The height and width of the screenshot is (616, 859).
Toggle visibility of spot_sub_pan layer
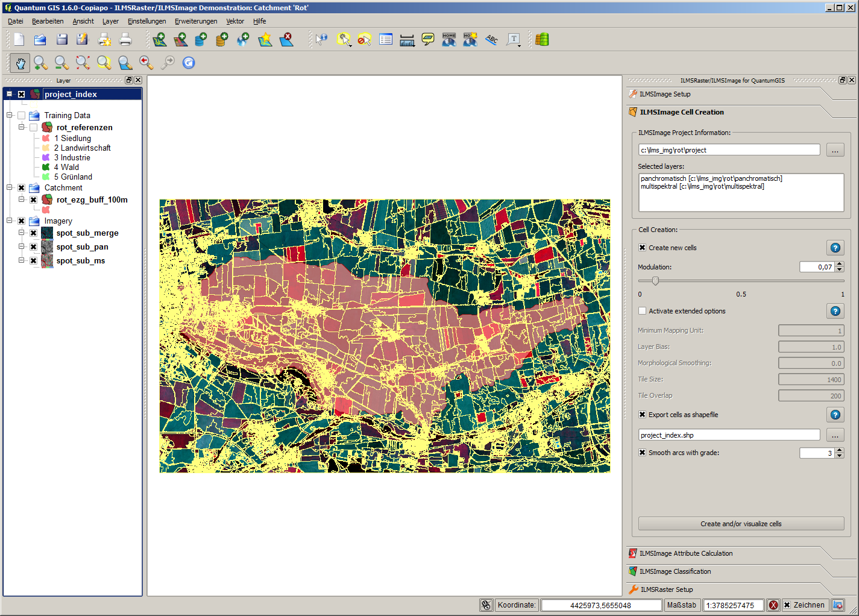coord(34,247)
